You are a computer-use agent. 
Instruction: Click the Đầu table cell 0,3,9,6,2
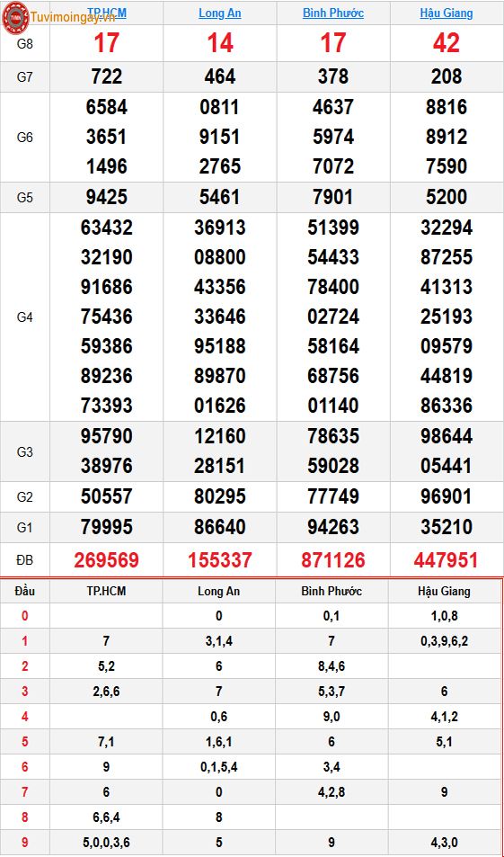tap(444, 642)
